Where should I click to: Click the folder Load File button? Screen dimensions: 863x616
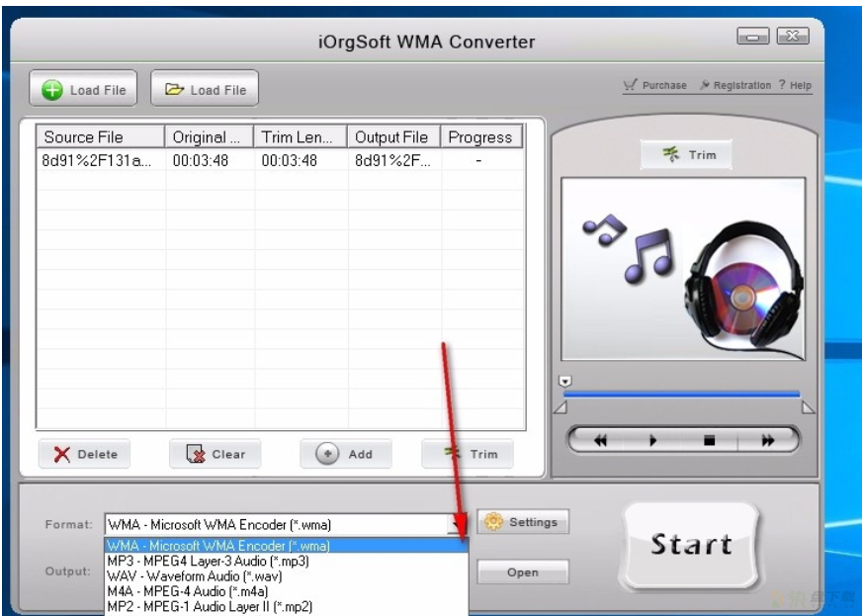205,88
